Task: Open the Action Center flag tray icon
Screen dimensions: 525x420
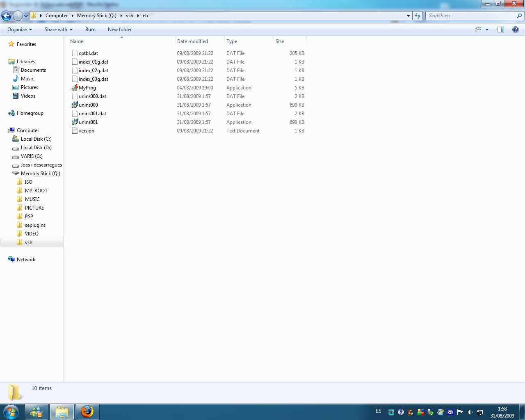Action: (460, 412)
